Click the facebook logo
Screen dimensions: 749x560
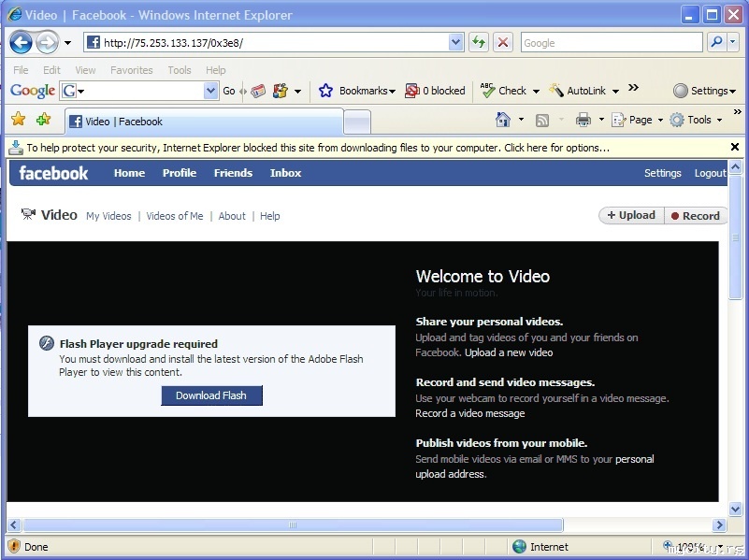53,173
